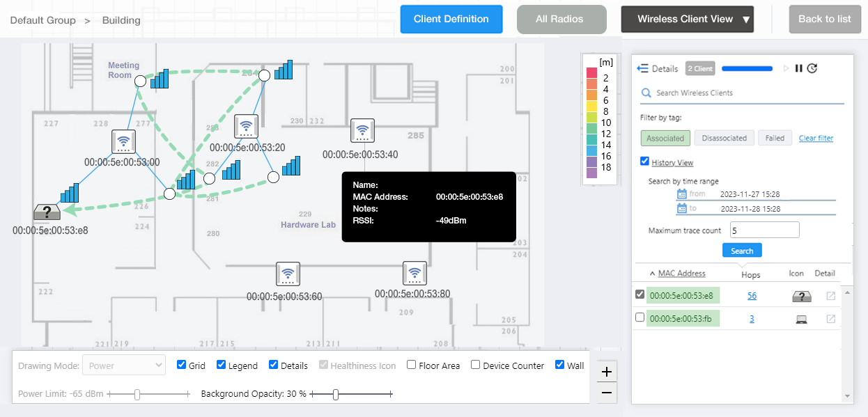Screen dimensions: 868x417
Task: Pause the client auto-refresh
Action: 799,68
